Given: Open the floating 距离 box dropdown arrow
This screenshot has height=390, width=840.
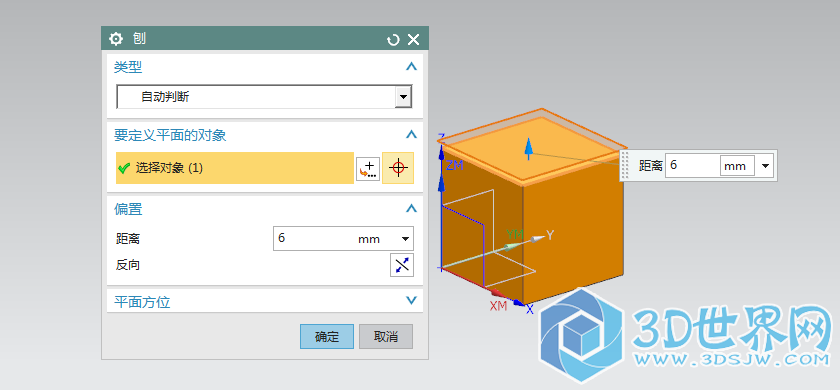Looking at the screenshot, I should 765,166.
